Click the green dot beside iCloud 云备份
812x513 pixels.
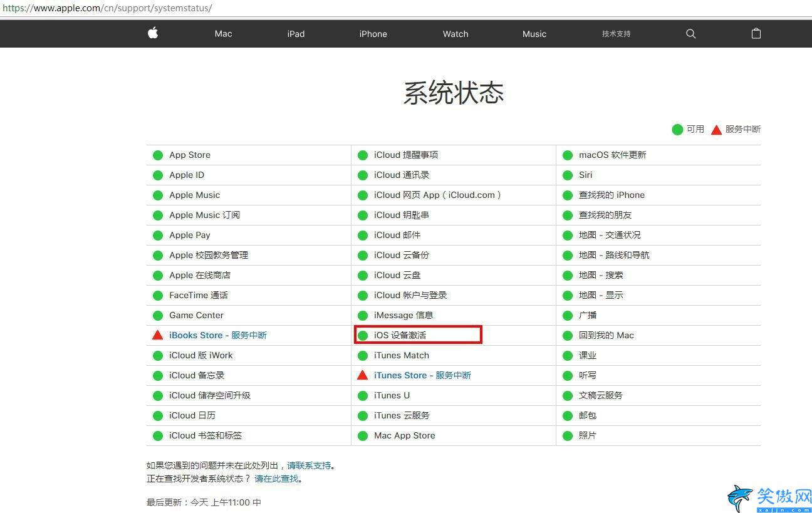(362, 255)
